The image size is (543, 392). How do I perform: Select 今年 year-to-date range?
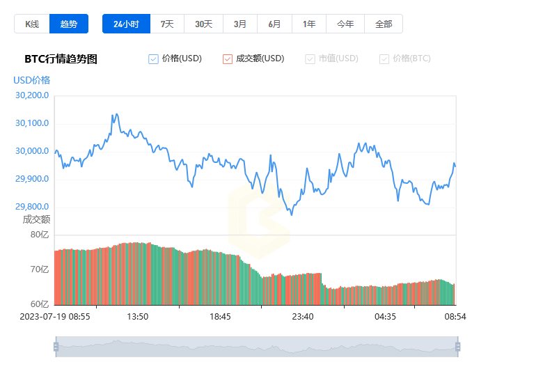(345, 24)
